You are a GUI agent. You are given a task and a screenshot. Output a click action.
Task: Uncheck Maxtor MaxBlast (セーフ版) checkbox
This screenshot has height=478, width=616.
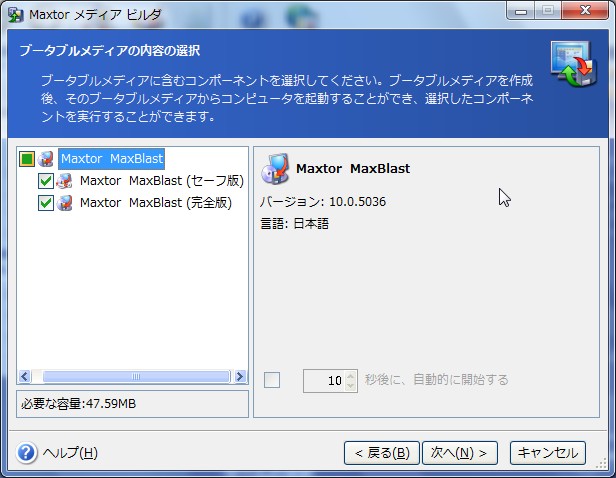point(46,181)
